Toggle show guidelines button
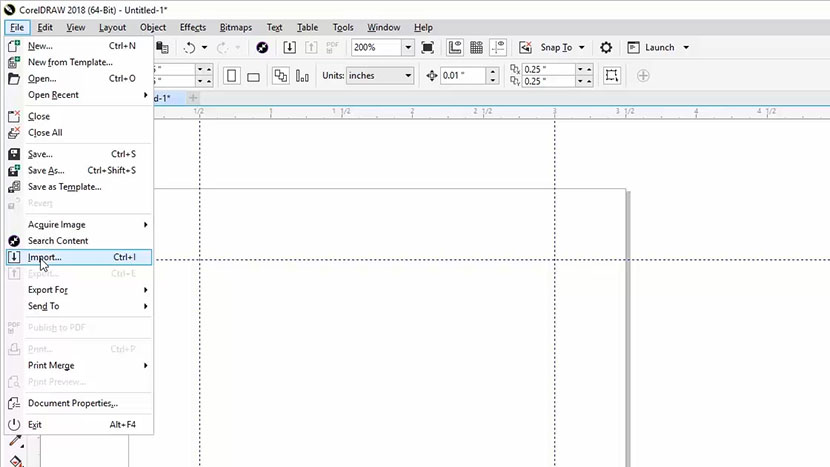The width and height of the screenshot is (830, 467). click(x=497, y=47)
